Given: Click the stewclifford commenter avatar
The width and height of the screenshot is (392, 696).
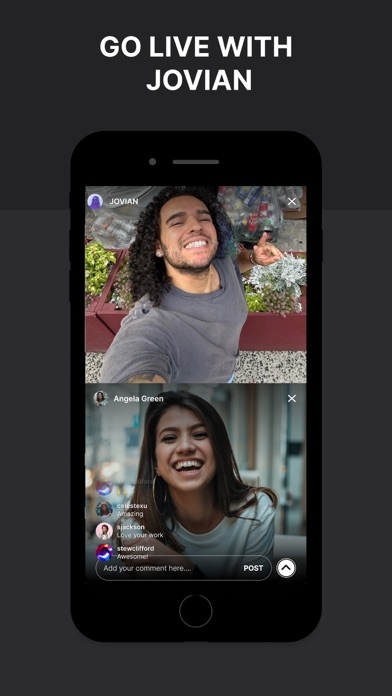Looking at the screenshot, I should [104, 552].
